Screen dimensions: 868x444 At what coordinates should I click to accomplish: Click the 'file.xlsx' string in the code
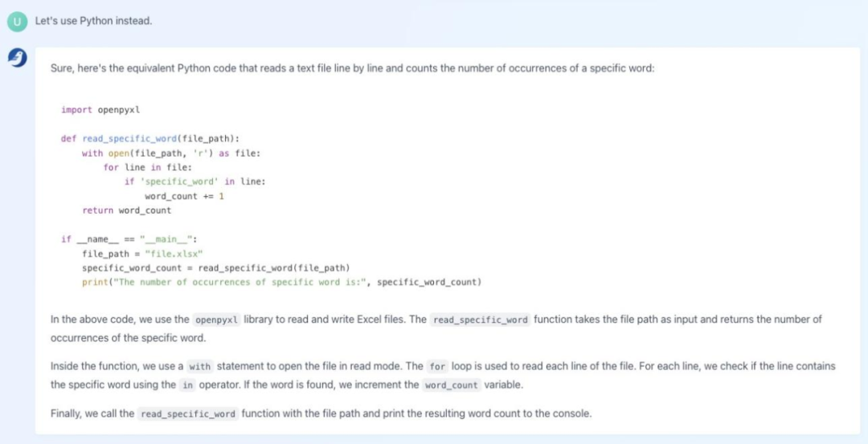click(x=174, y=253)
